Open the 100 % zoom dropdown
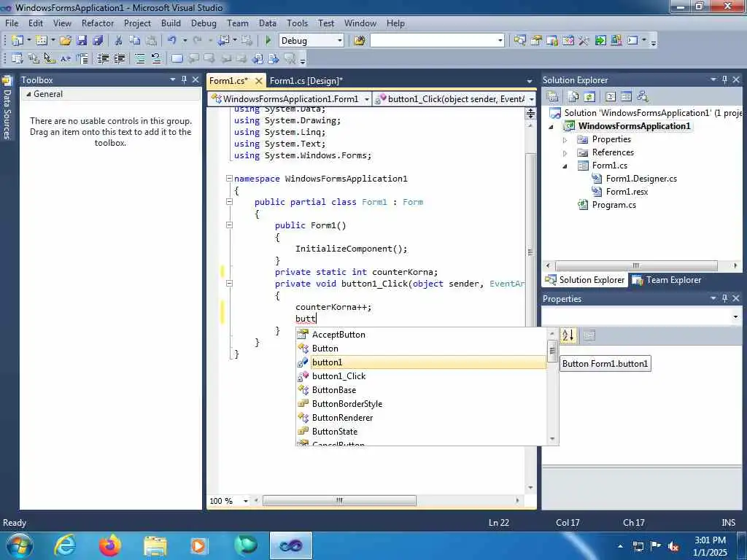The image size is (747, 560). (x=246, y=500)
